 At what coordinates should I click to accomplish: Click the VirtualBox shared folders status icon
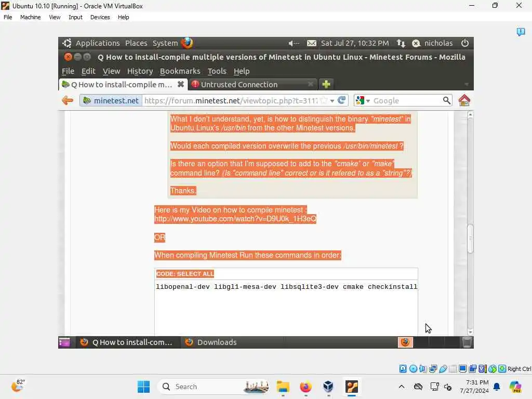(x=453, y=369)
